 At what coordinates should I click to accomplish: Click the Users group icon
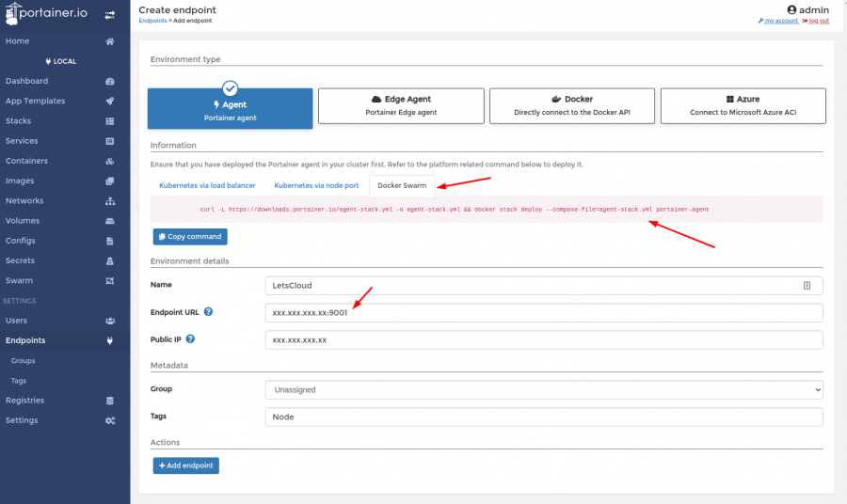110,321
